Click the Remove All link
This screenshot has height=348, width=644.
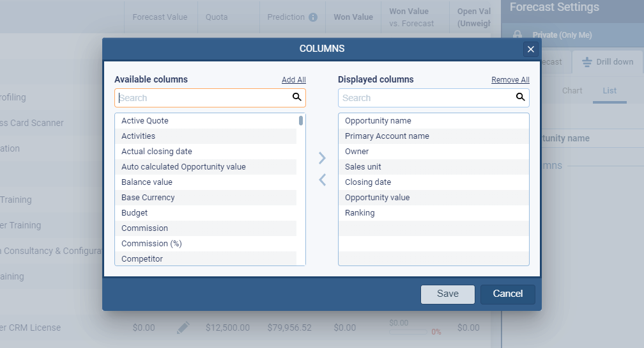(x=510, y=80)
